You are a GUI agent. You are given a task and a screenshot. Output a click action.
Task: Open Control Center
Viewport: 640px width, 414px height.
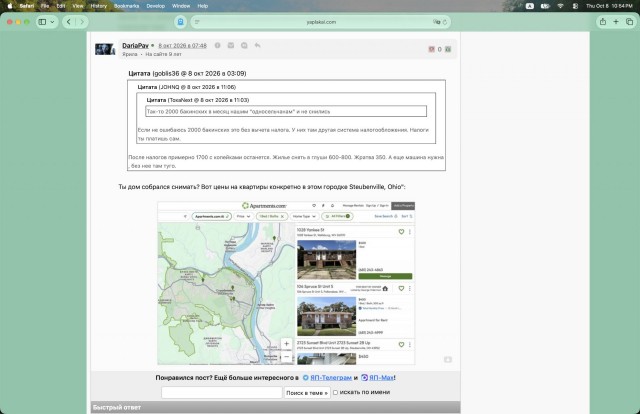[575, 6]
